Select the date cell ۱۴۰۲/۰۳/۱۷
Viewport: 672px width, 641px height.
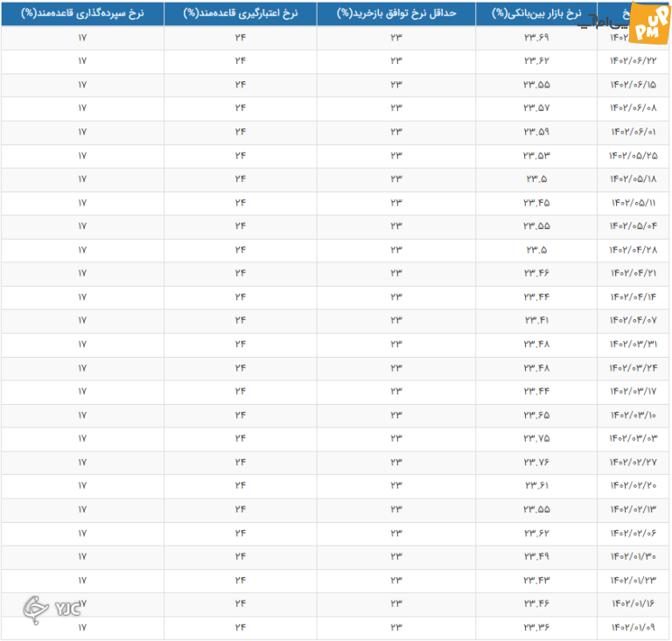point(633,392)
